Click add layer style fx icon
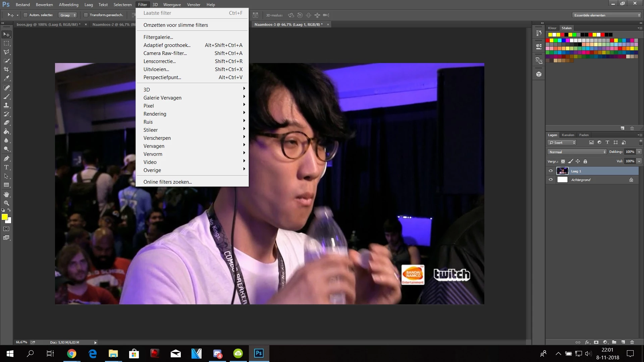This screenshot has height=362, width=644. [587, 342]
